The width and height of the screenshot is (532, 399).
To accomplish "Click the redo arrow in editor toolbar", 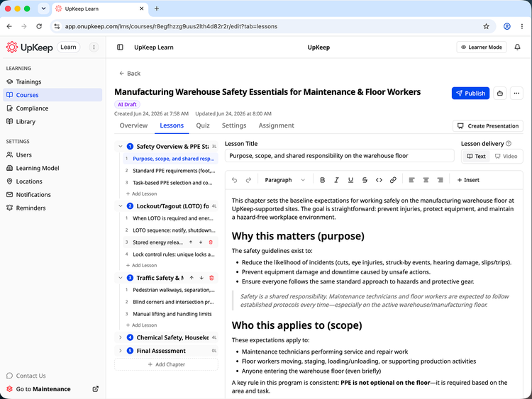I will 248,180.
